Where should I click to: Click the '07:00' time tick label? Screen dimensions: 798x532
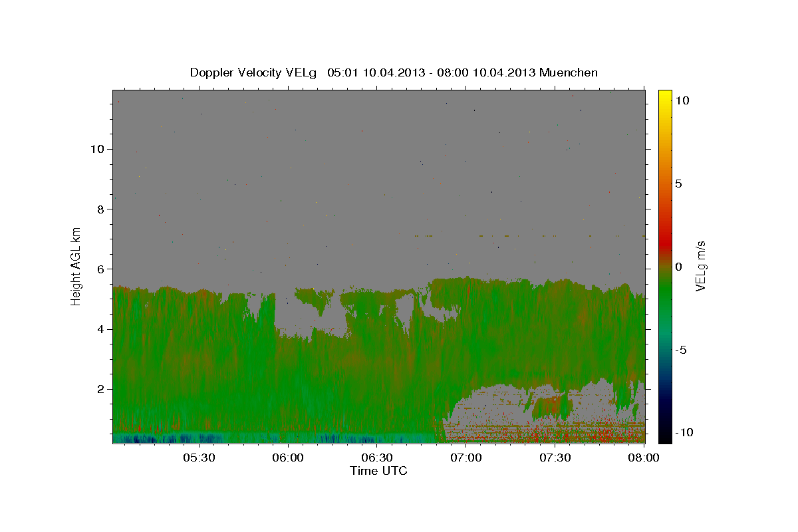click(466, 458)
